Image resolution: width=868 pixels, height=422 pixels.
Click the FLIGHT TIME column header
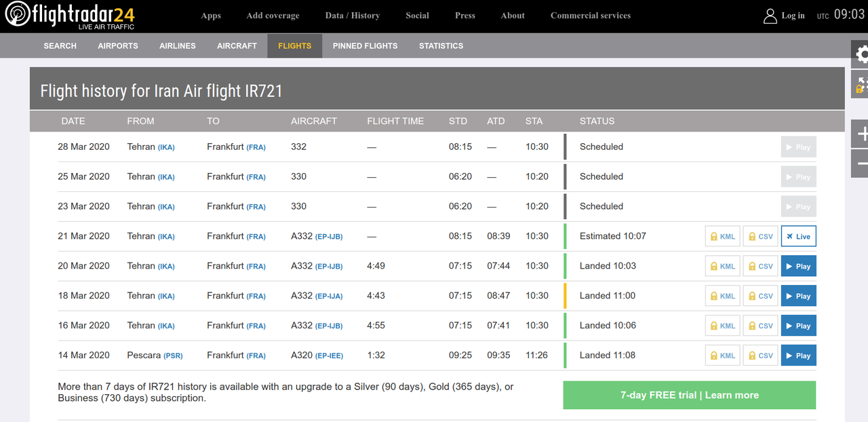coord(395,121)
